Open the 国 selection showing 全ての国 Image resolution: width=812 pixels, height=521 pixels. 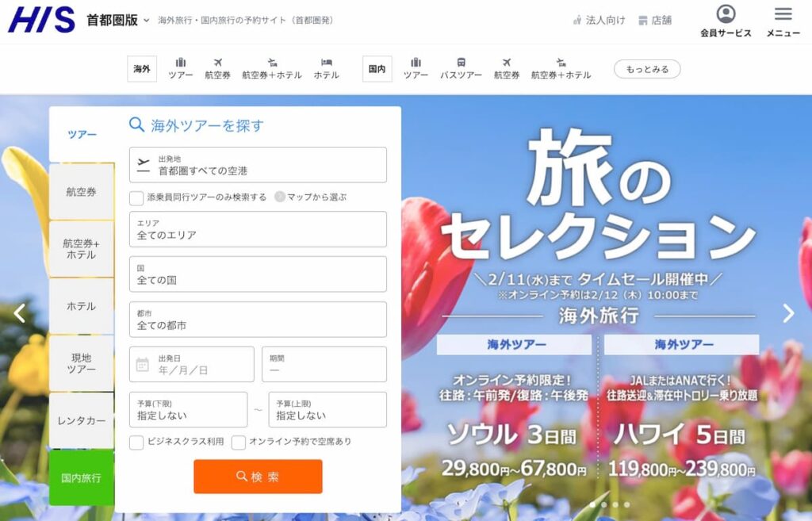[x=258, y=274]
